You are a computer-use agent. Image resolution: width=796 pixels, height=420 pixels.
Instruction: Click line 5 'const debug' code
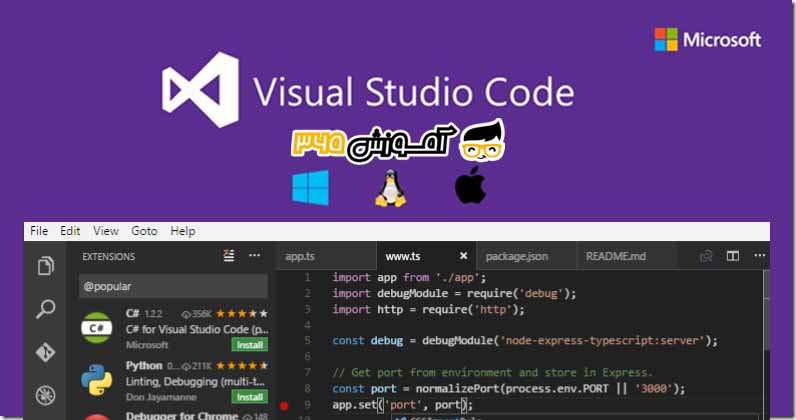click(x=525, y=341)
